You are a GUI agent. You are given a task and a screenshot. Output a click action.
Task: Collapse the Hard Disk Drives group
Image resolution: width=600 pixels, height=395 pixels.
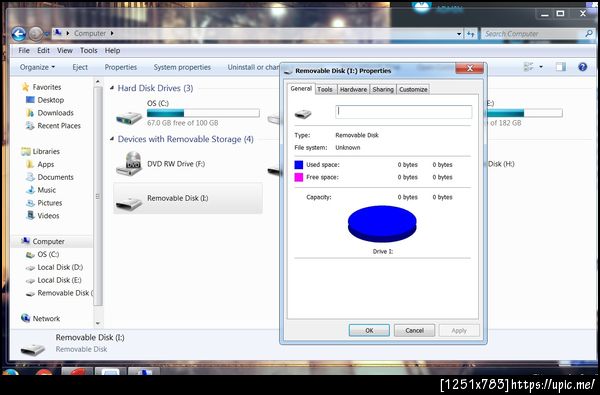pyautogui.click(x=112, y=88)
